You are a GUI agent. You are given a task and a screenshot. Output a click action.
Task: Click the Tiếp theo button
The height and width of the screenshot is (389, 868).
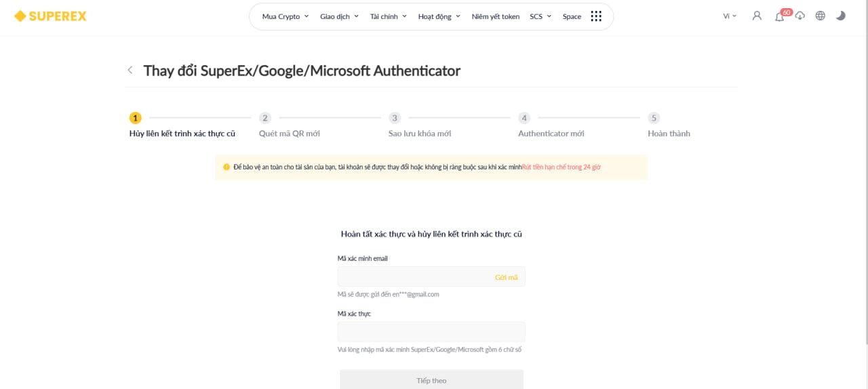click(x=431, y=380)
